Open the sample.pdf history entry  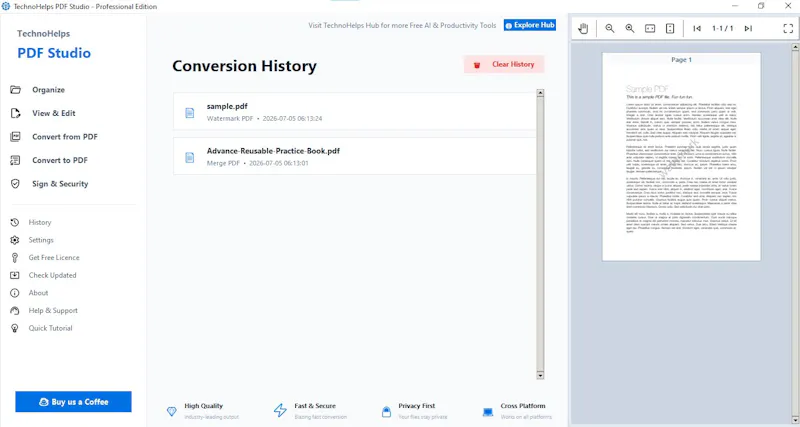(355, 111)
